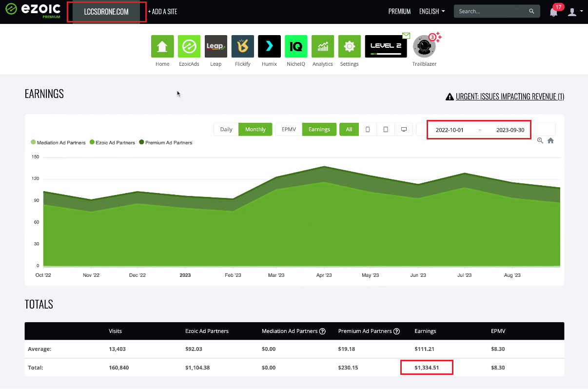The width and height of the screenshot is (588, 389).
Task: Click average earnings value $111.21
Action: 424,349
